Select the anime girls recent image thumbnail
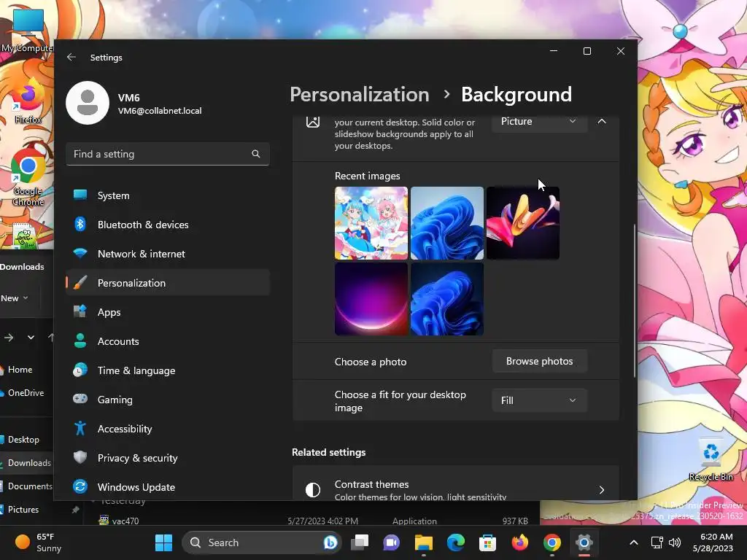The image size is (747, 560). click(x=371, y=223)
